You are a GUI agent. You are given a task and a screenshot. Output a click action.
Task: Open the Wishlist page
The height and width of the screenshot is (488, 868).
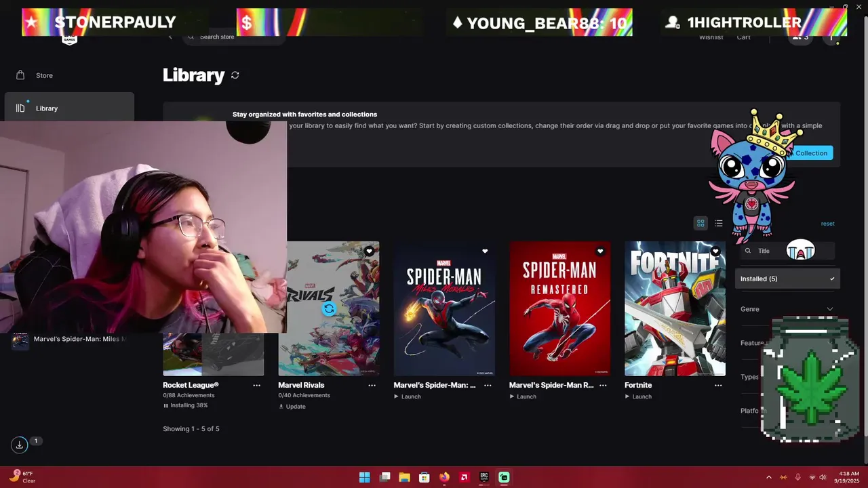click(711, 37)
